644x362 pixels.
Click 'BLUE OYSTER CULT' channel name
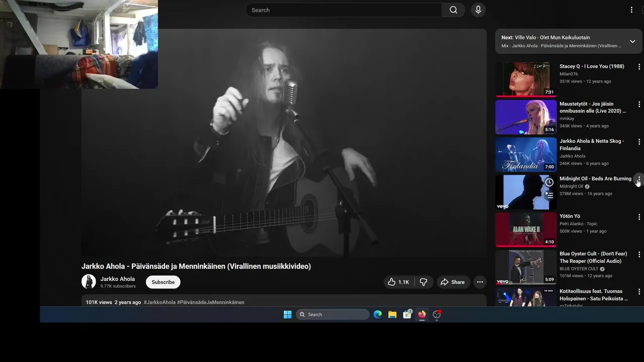pos(579,268)
